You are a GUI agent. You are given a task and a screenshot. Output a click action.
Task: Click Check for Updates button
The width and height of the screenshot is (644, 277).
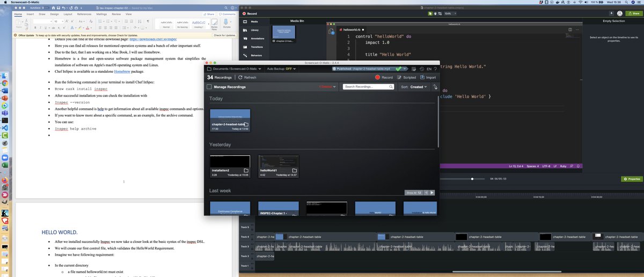coord(224,35)
